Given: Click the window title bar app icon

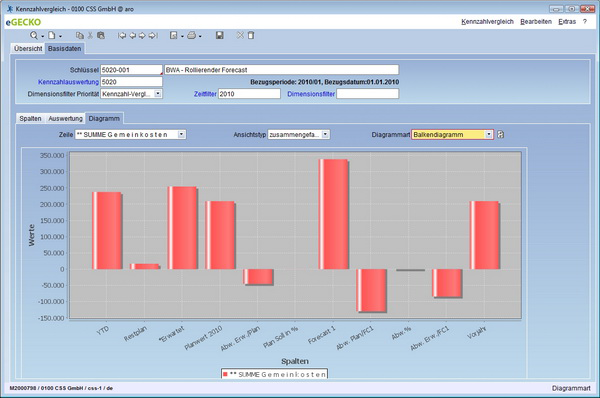Looking at the screenshot, I should 9,8.
